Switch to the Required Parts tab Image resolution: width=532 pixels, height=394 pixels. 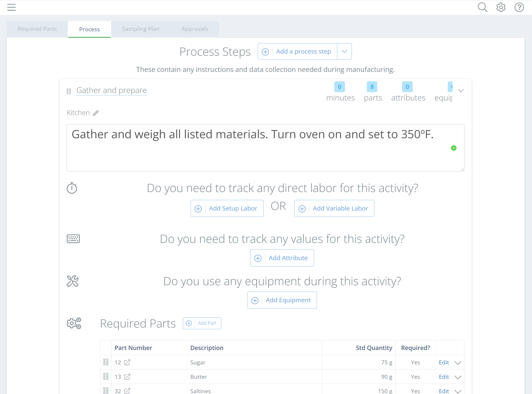tap(37, 29)
